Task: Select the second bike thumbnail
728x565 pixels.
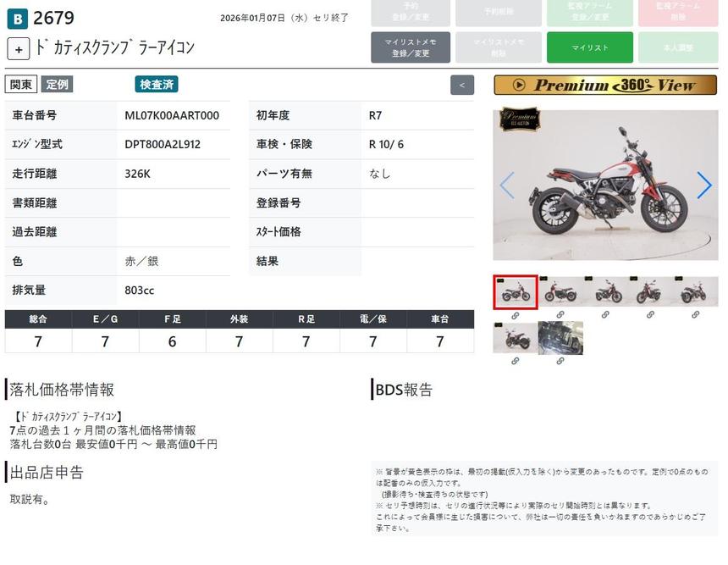Action: coord(560,292)
